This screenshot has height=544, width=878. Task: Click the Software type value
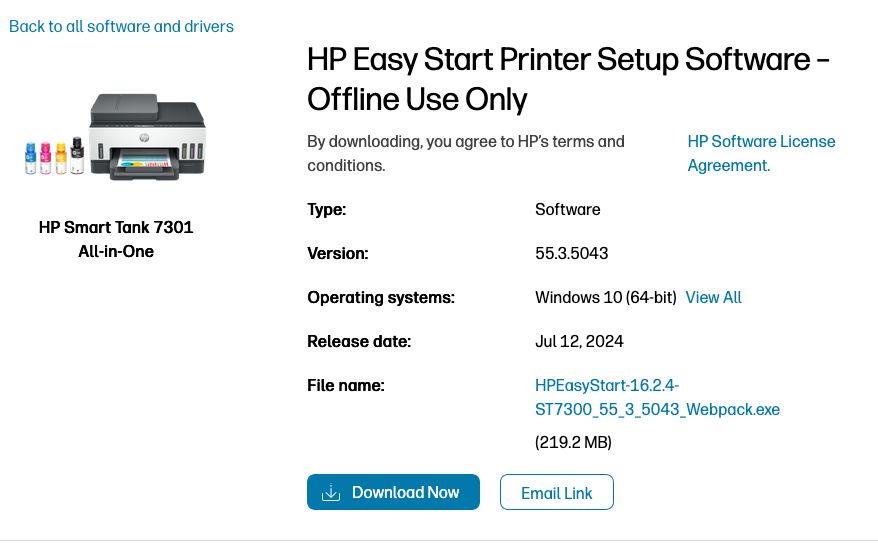567,209
